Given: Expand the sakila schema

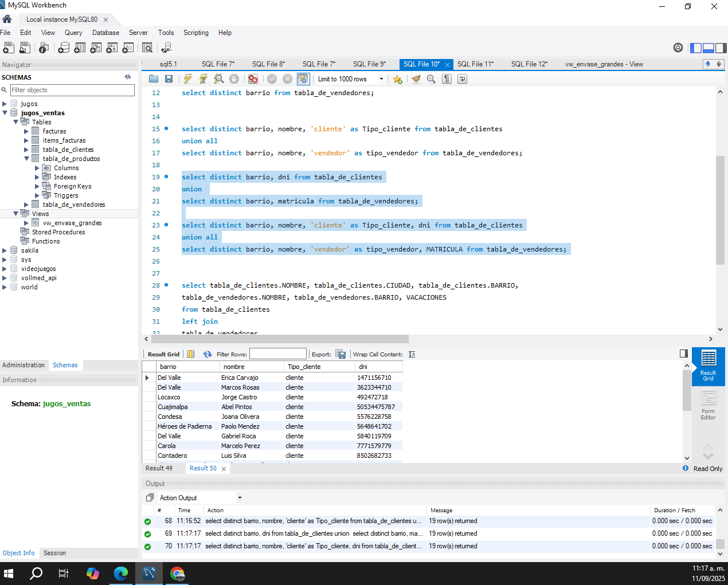Looking at the screenshot, I should coord(5,250).
